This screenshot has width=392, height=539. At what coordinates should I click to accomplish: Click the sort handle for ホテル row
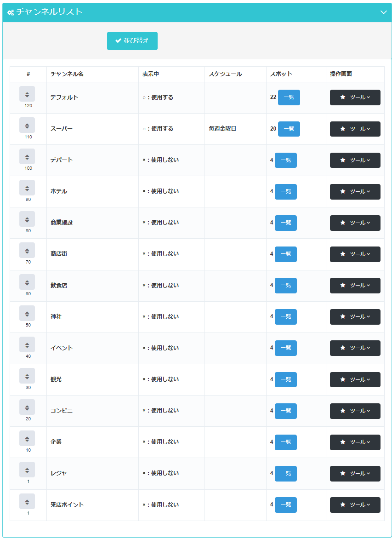27,188
